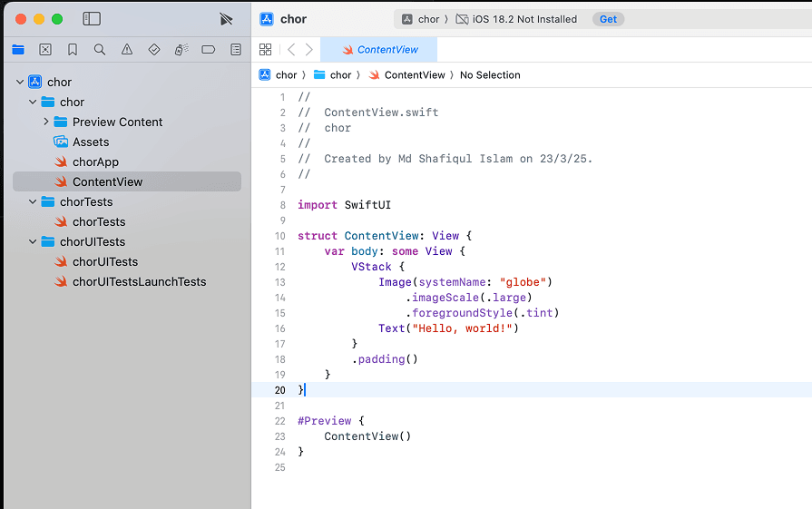The height and width of the screenshot is (509, 812).
Task: Click the Get button for iOS 18.2
Action: tap(608, 19)
